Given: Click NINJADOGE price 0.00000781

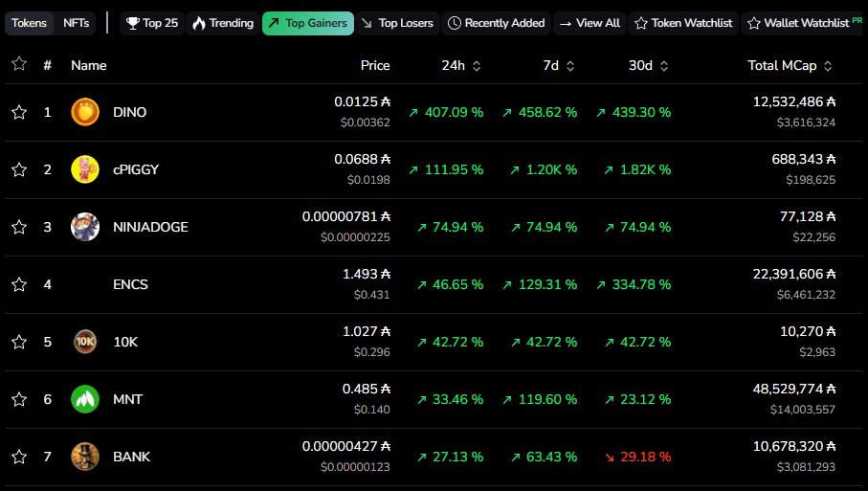Looking at the screenshot, I should pyautogui.click(x=346, y=216).
